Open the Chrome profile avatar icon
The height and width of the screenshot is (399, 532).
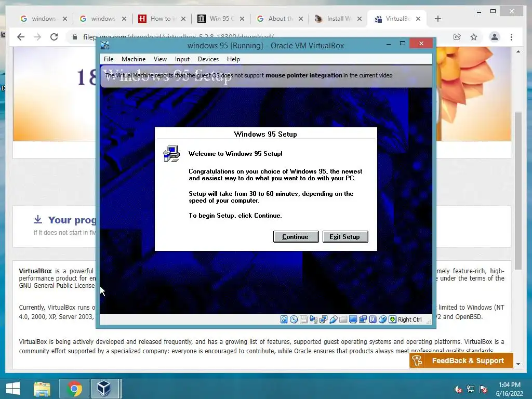pyautogui.click(x=495, y=37)
